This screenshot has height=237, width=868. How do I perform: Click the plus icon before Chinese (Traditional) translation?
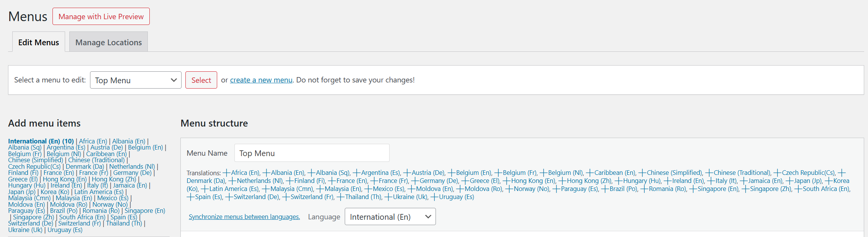709,173
